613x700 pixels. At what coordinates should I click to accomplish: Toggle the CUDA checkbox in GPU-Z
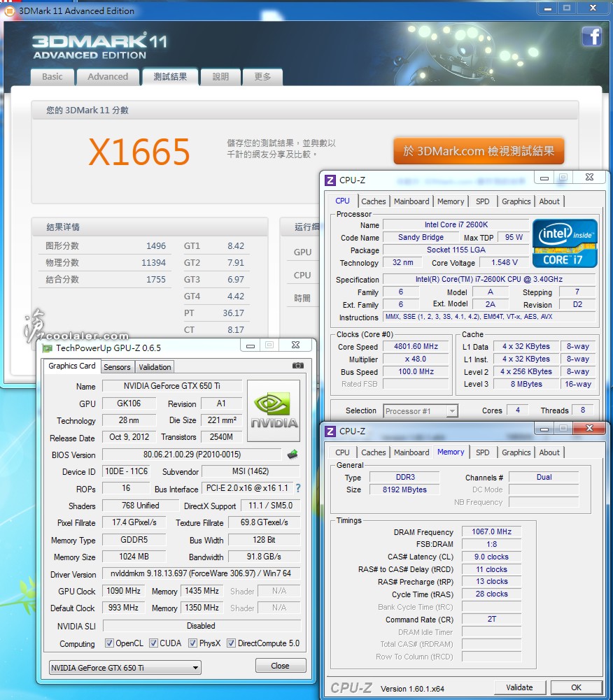point(153,643)
